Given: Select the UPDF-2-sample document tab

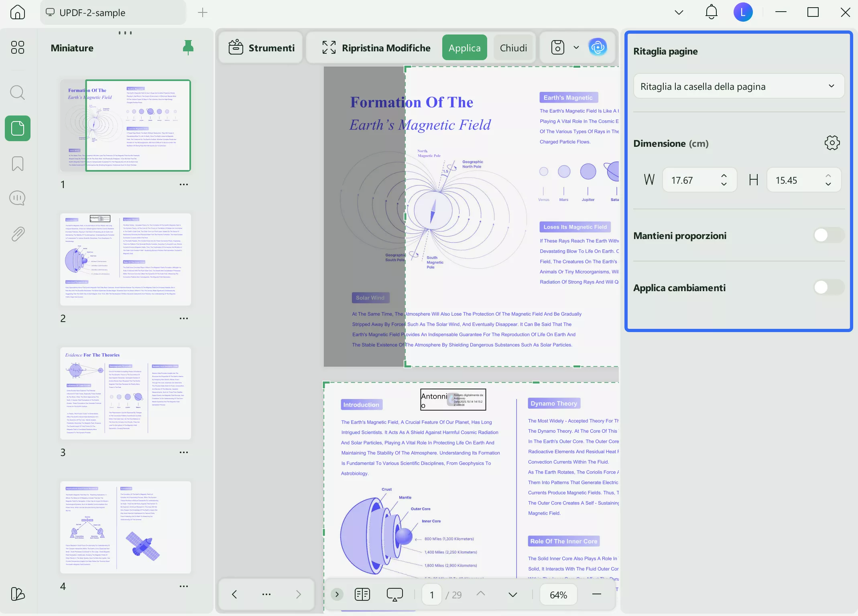Looking at the screenshot, I should pos(113,12).
